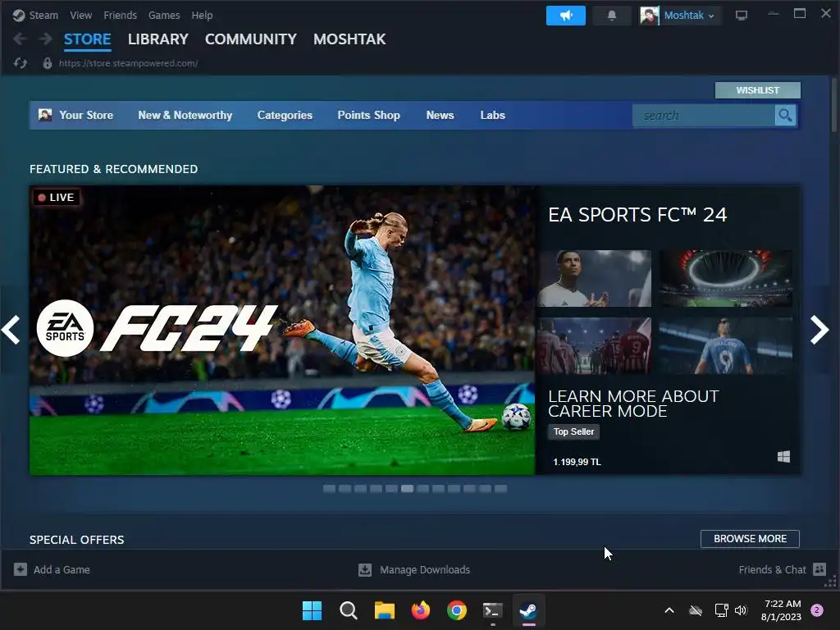This screenshot has height=630, width=840.
Task: Click the tray notification badge showing 2
Action: [817, 609]
